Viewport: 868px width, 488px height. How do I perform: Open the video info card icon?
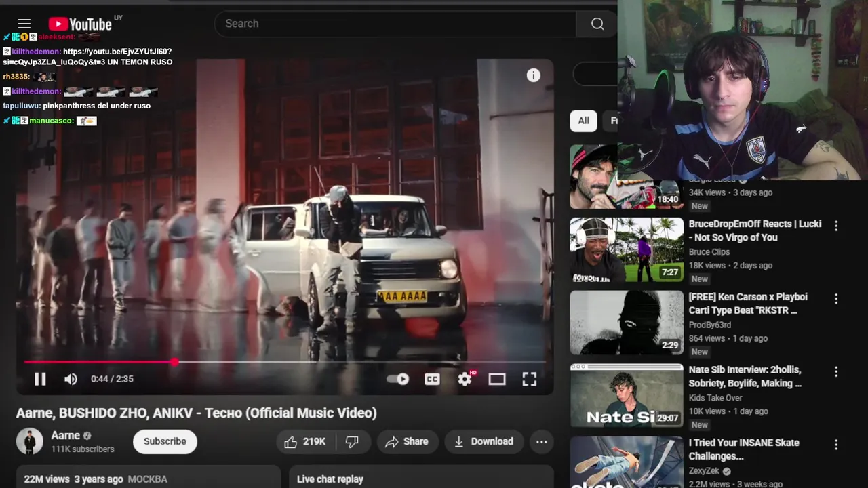pyautogui.click(x=534, y=75)
